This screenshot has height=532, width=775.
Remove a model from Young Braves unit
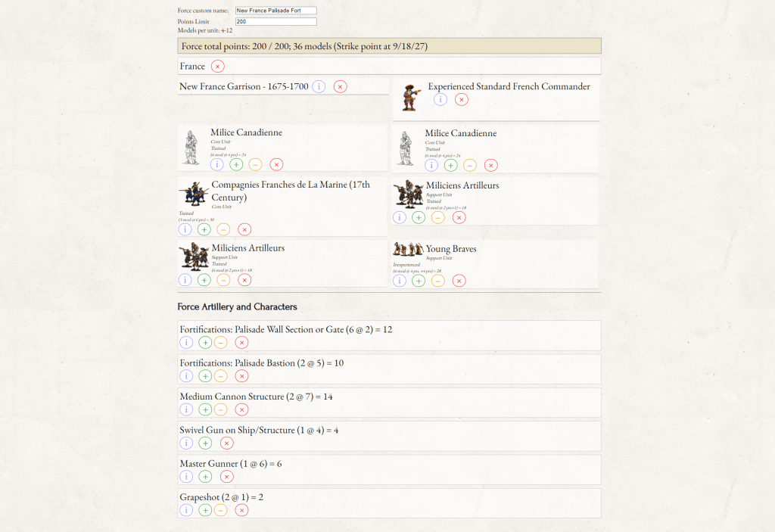438,281
